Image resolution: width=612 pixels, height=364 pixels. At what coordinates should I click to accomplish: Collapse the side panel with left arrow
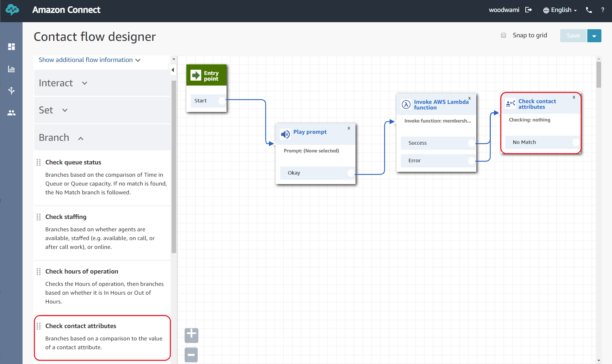click(173, 70)
